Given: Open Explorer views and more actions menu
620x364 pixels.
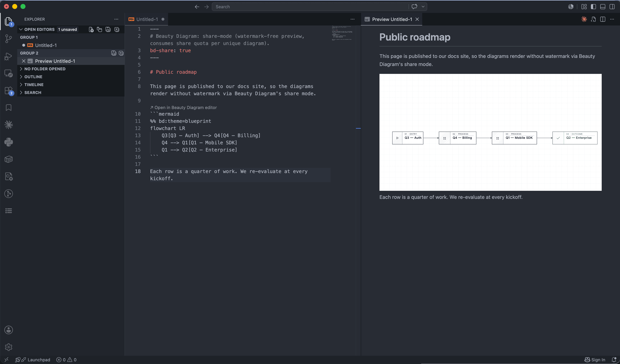Looking at the screenshot, I should (x=116, y=19).
